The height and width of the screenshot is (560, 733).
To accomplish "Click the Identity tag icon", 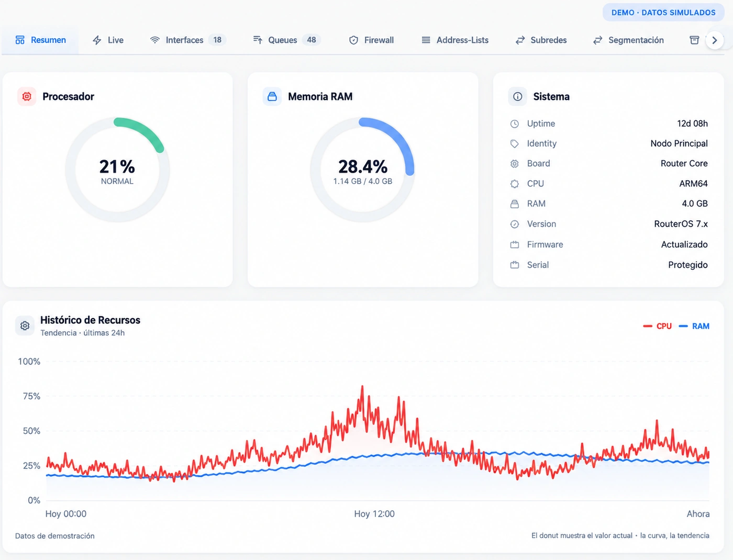I will coord(515,144).
